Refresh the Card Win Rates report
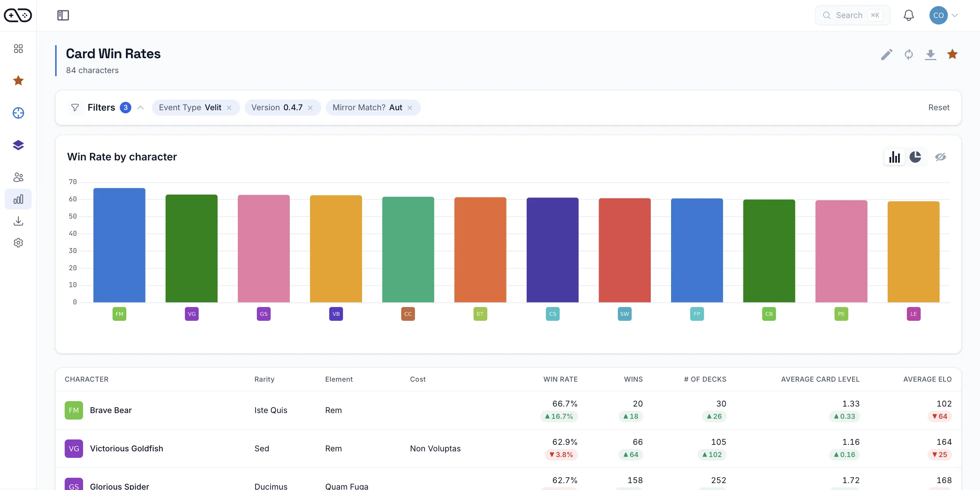Image resolution: width=980 pixels, height=490 pixels. pyautogui.click(x=909, y=54)
